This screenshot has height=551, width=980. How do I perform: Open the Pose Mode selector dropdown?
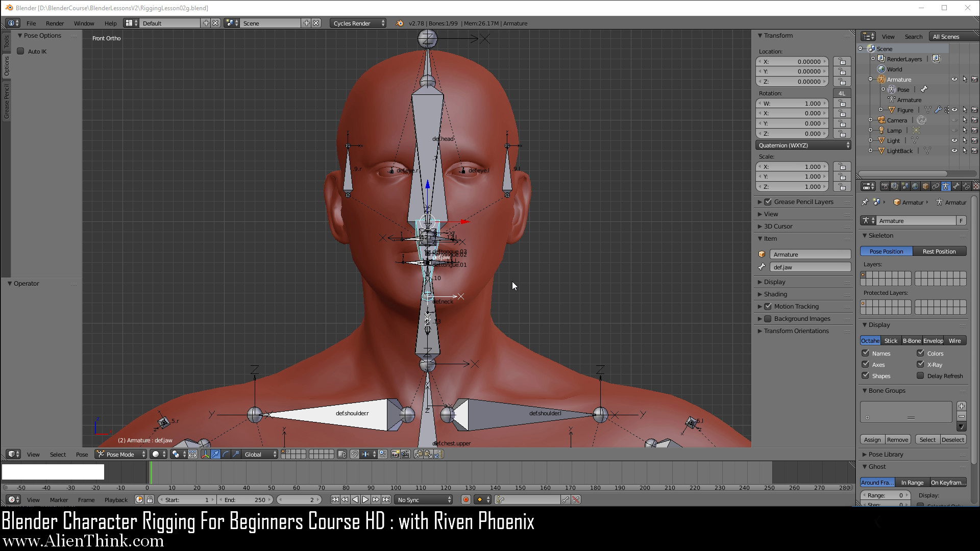[x=121, y=455]
